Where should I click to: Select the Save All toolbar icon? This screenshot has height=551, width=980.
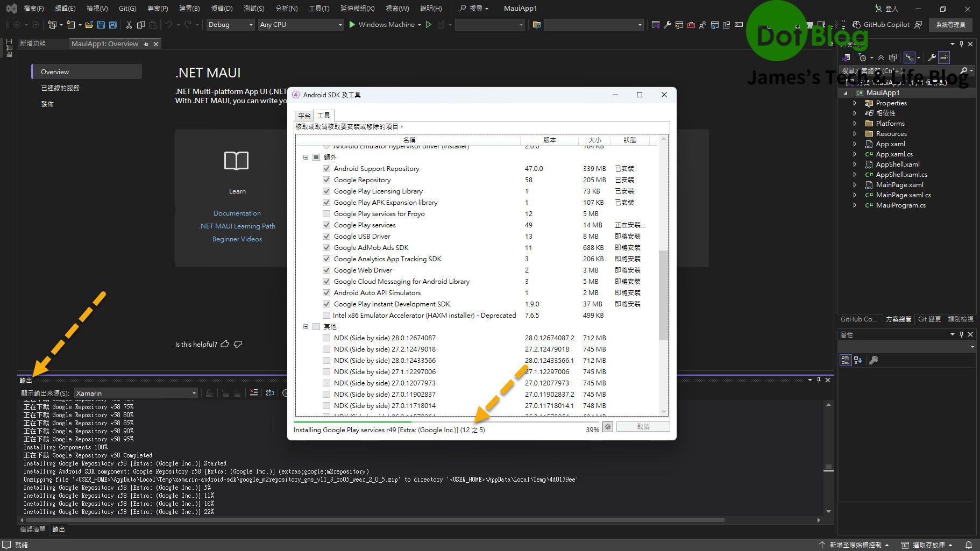tap(112, 25)
